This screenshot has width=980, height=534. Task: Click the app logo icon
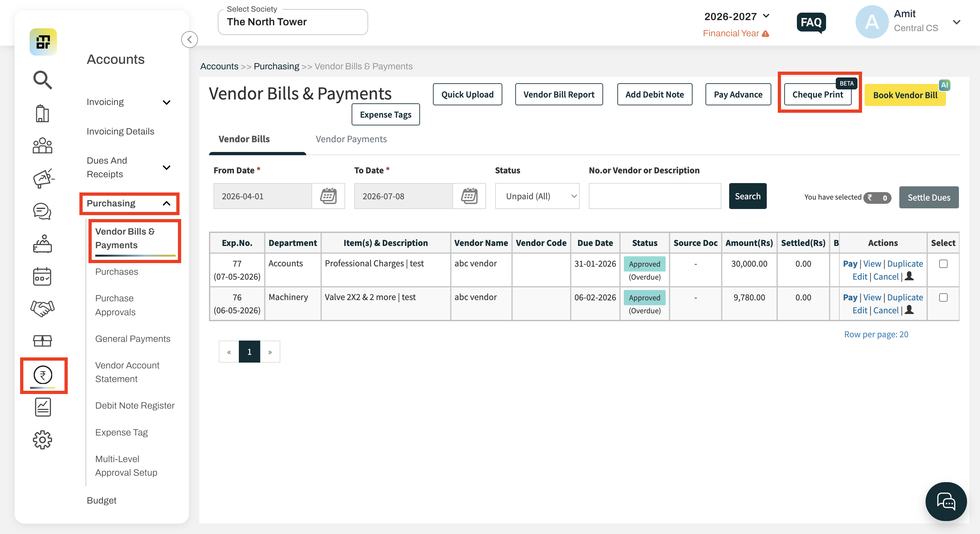(x=43, y=42)
